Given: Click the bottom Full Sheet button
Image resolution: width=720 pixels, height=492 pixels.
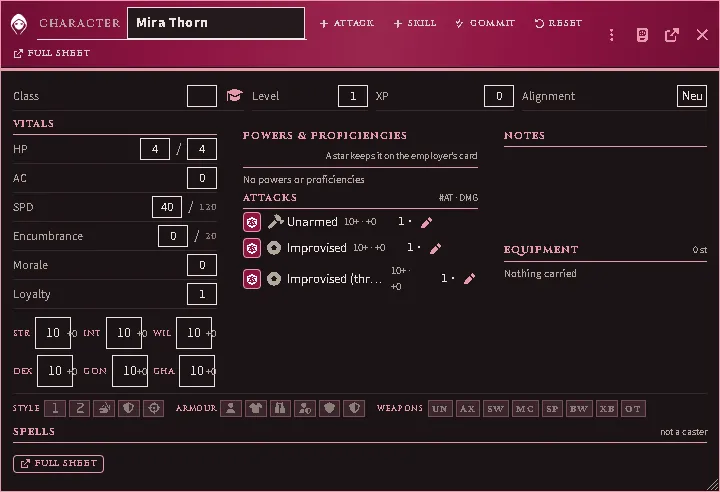Looking at the screenshot, I should pos(58,464).
